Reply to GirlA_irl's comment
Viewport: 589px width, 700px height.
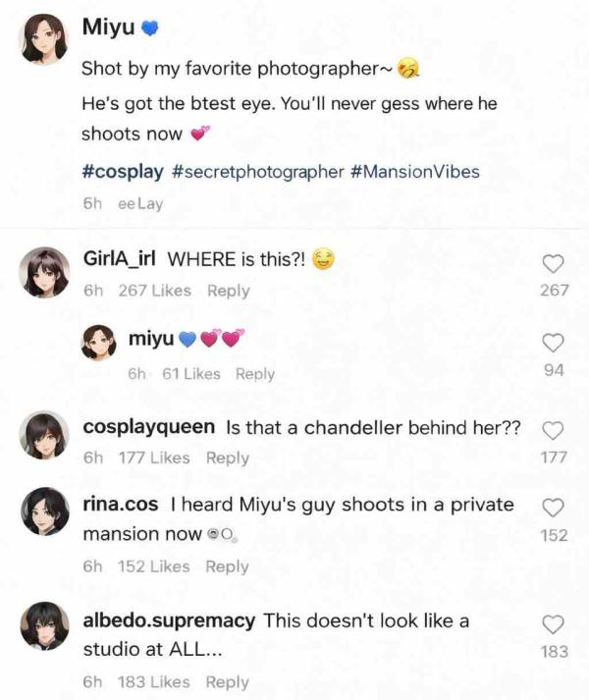point(229,291)
